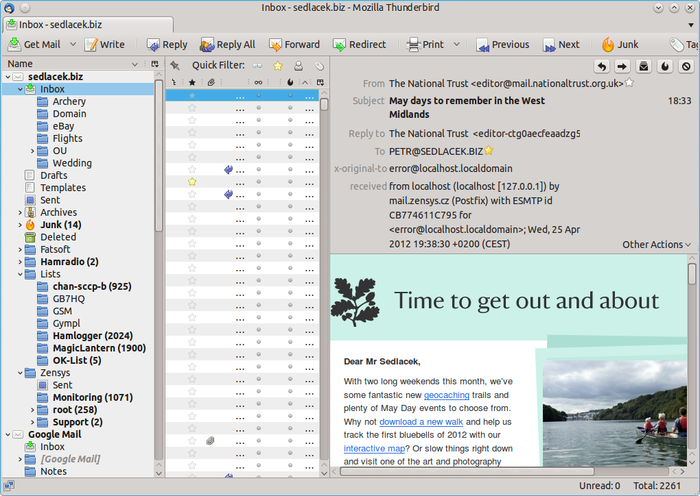Click the Reply All toolbar button
This screenshot has height=496, width=700.
(x=228, y=45)
